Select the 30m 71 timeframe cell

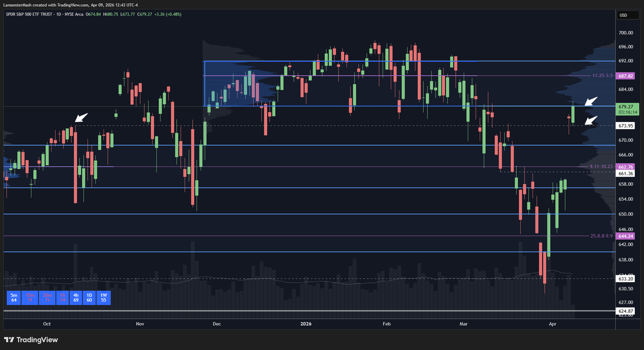coord(47,298)
